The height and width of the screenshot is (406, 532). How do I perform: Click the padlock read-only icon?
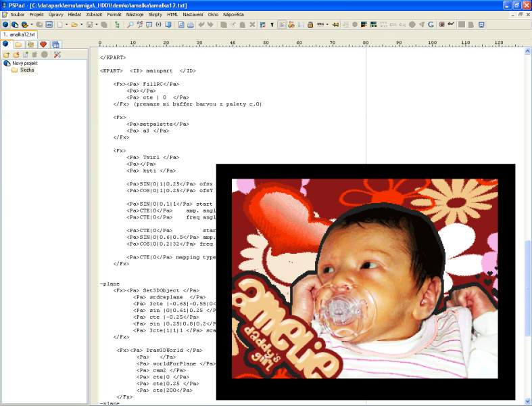310,24
